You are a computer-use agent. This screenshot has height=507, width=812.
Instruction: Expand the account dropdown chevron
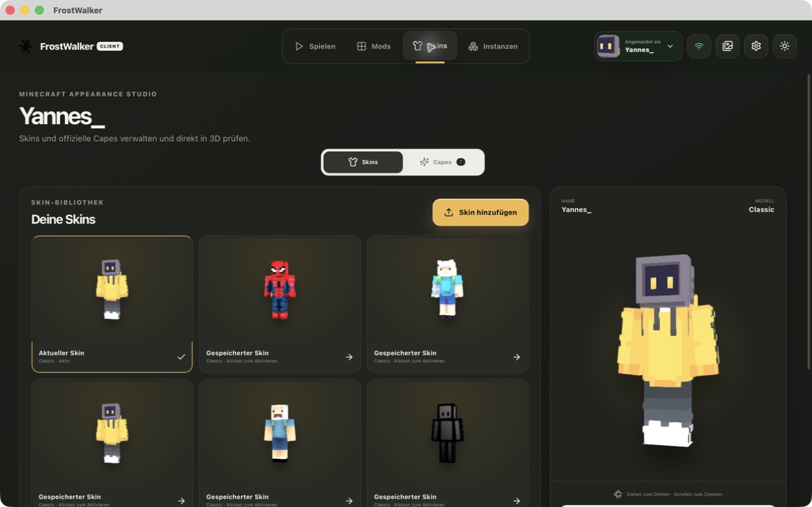670,46
